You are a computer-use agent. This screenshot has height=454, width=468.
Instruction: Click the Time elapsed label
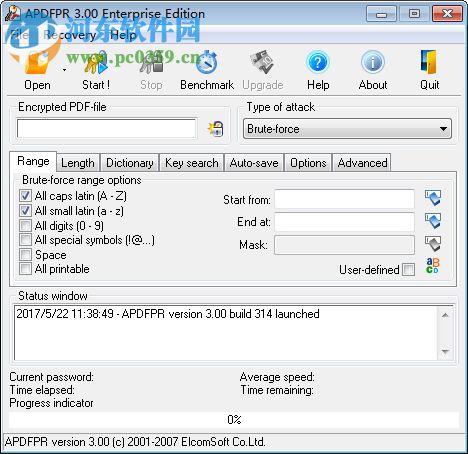tap(42, 390)
